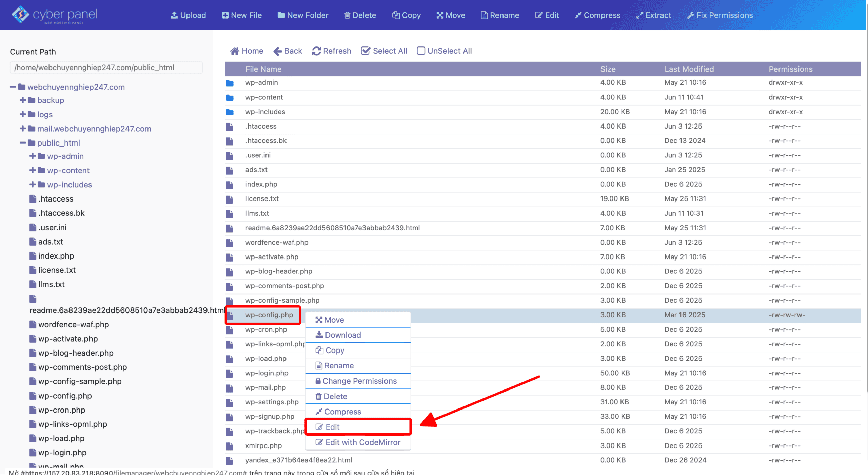Viewport: 868px width, 475px height.
Task: Select the yandex_e371b64ea4f8ea22.html file row
Action: coord(542,460)
